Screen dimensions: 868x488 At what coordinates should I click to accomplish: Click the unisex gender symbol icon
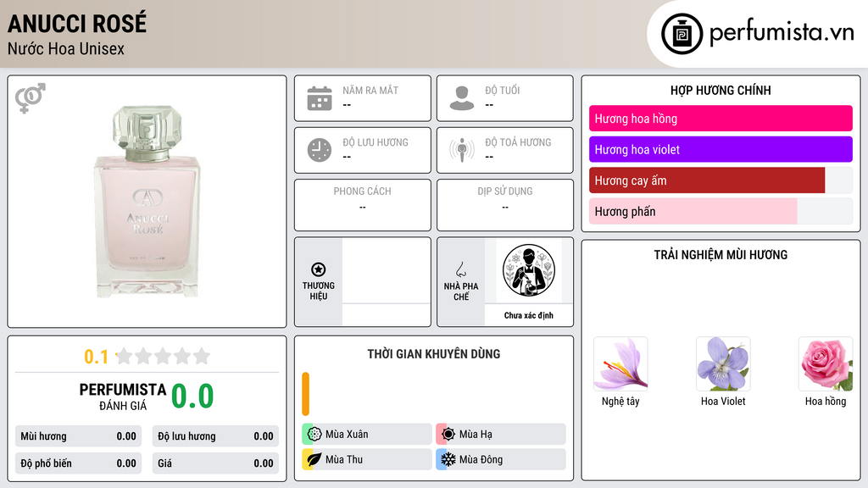(31, 97)
